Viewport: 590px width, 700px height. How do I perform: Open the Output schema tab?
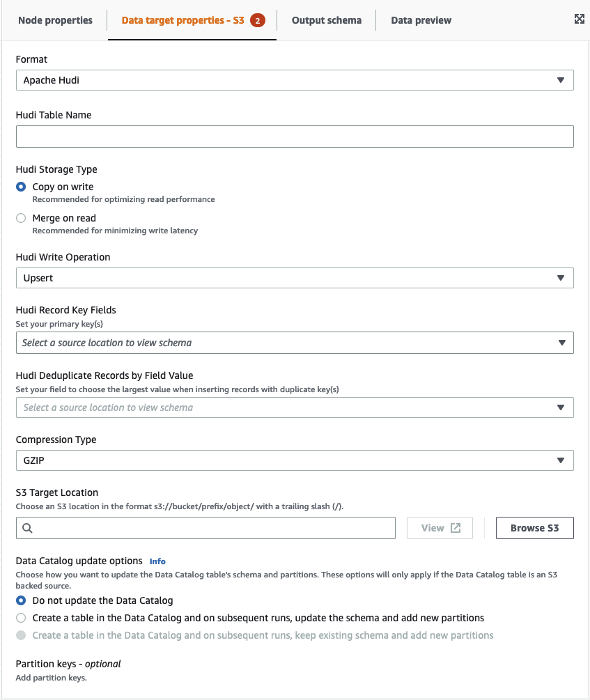(x=326, y=20)
